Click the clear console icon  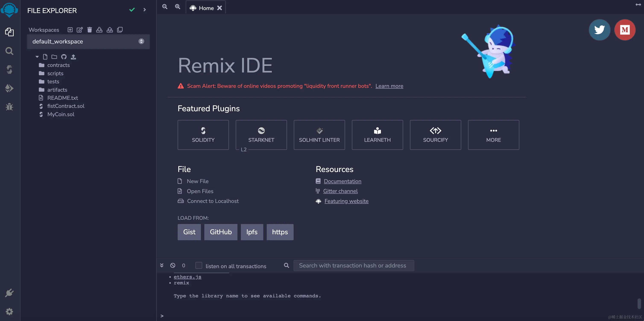point(173,265)
